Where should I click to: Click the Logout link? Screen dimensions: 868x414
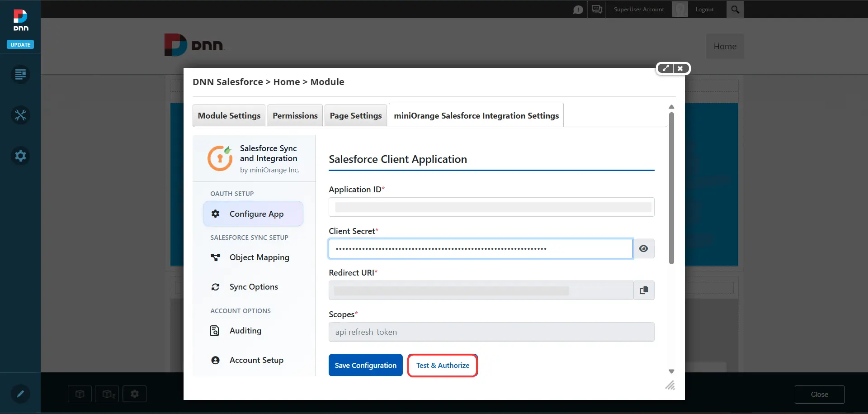point(704,9)
